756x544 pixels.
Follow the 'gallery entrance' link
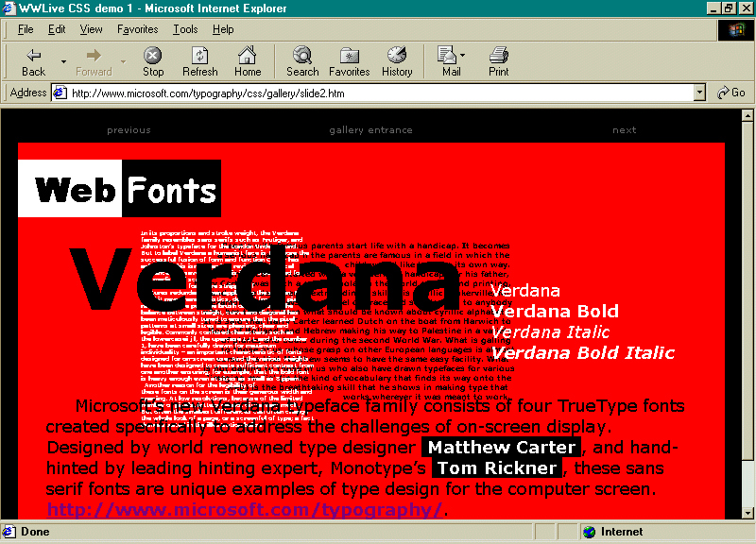(370, 130)
